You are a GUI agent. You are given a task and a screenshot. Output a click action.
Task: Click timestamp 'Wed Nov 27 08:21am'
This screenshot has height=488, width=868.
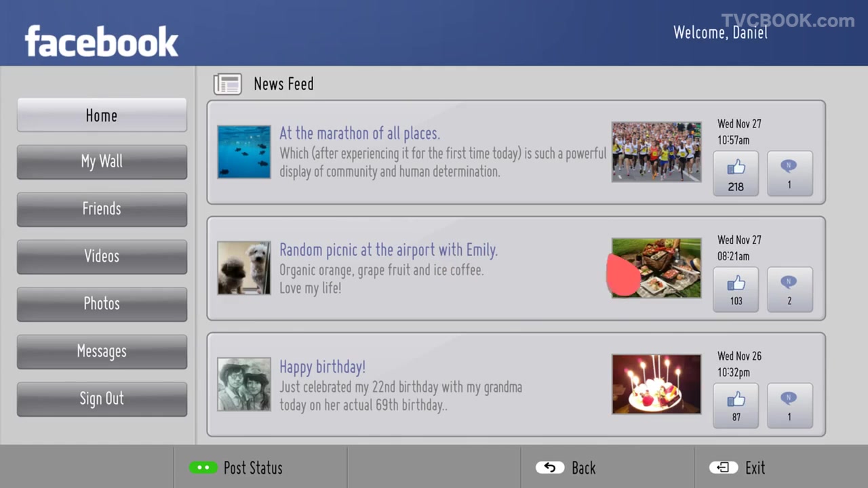coord(739,248)
